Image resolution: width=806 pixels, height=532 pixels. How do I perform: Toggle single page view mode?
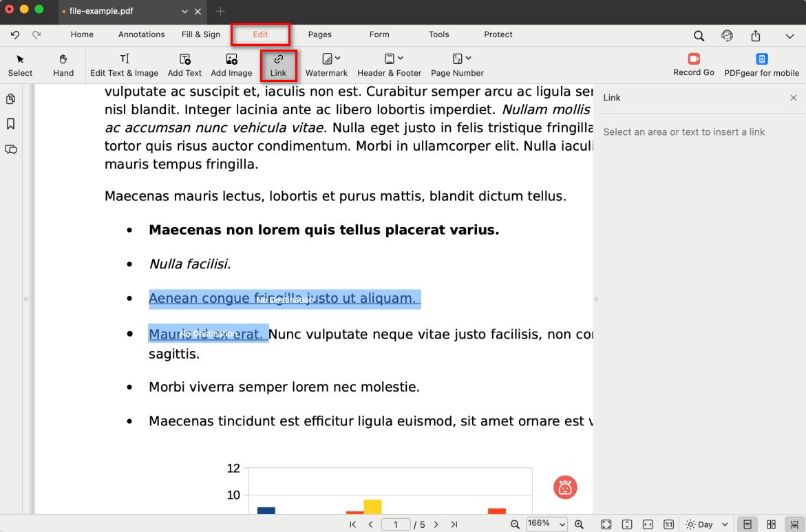click(747, 524)
